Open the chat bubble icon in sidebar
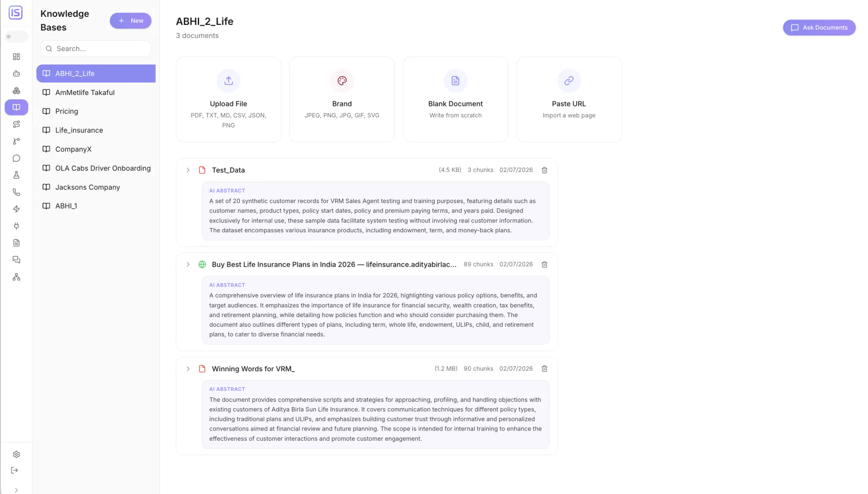Image resolution: width=868 pixels, height=494 pixels. pos(16,159)
